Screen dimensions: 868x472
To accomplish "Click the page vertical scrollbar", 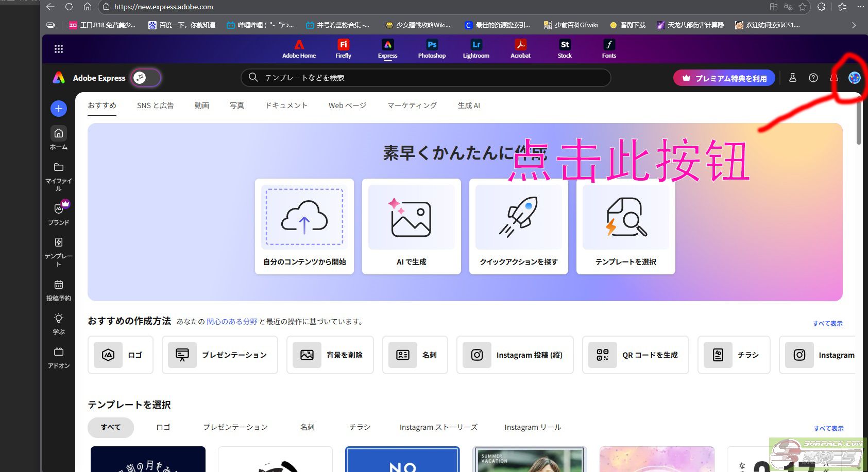I will [859, 124].
